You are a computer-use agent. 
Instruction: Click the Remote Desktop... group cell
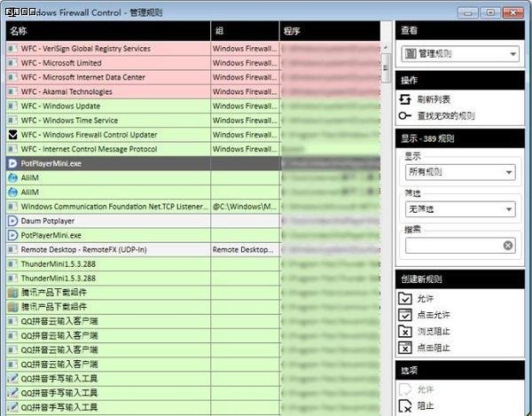point(245,250)
